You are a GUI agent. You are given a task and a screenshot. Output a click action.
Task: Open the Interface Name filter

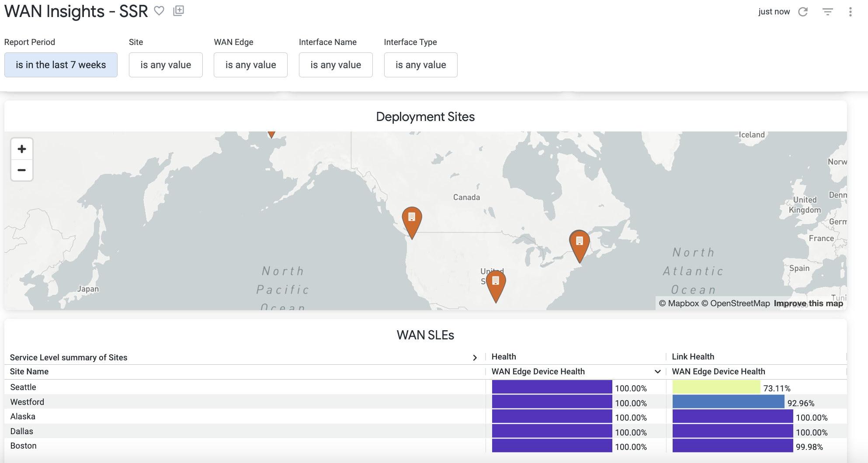point(336,65)
